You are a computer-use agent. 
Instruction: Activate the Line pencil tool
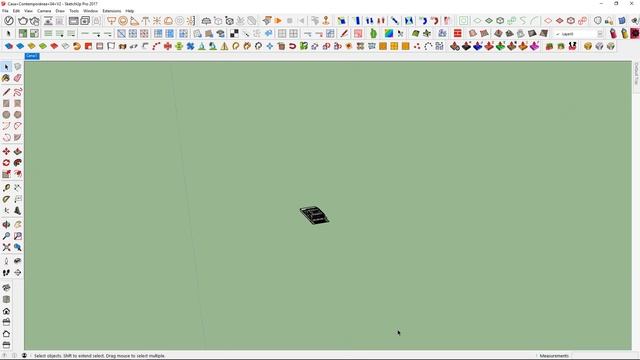6,92
